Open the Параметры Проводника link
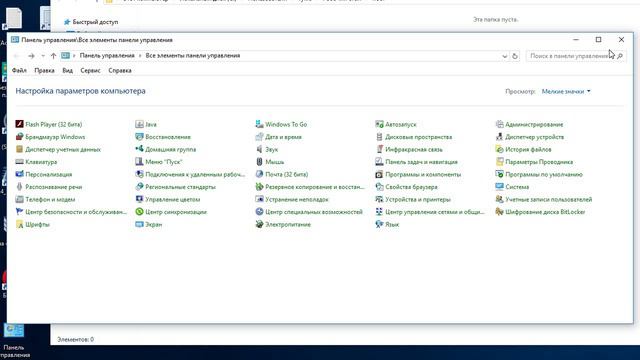Viewport: 640px width, 360px height. click(539, 162)
